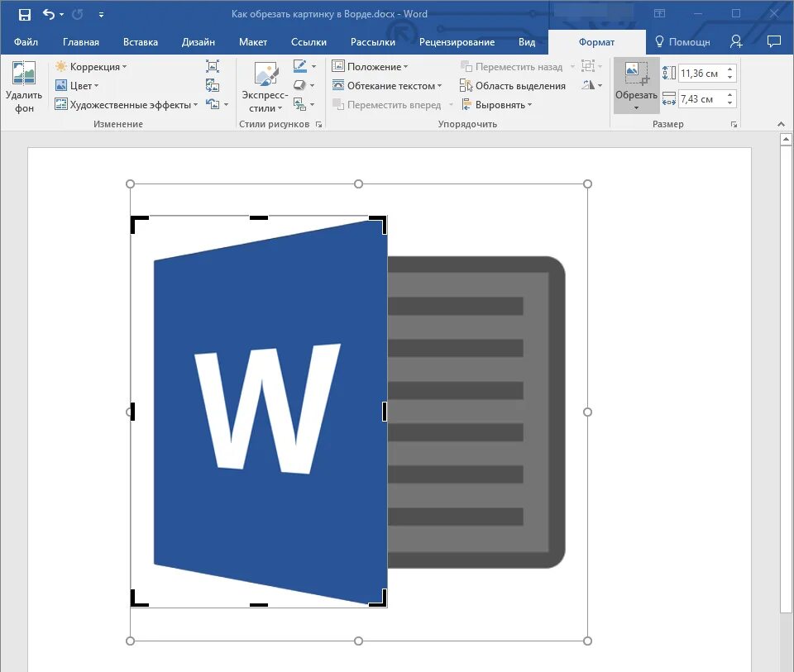Click the right middle black crop handle
Image resolution: width=794 pixels, height=672 pixels.
click(385, 412)
